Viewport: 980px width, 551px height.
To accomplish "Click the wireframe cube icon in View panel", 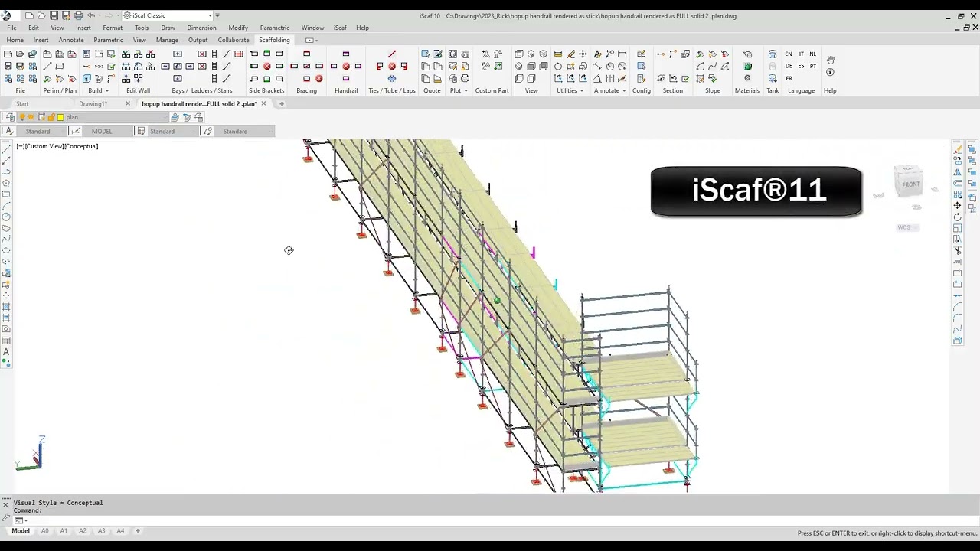I will [518, 54].
